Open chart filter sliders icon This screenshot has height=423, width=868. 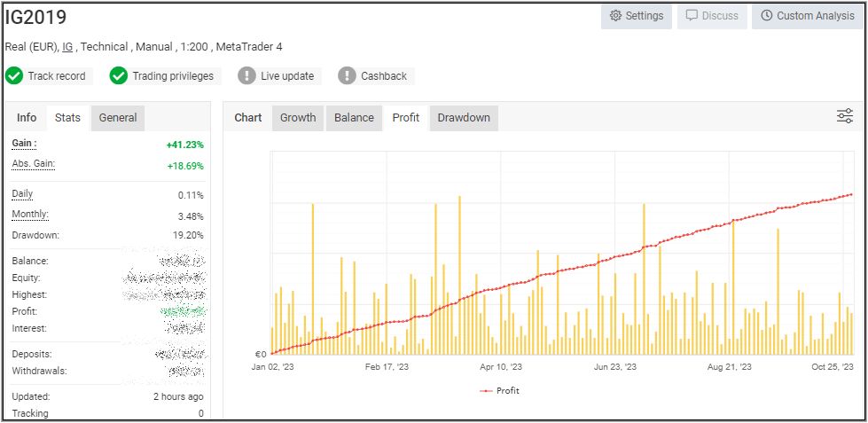[845, 116]
